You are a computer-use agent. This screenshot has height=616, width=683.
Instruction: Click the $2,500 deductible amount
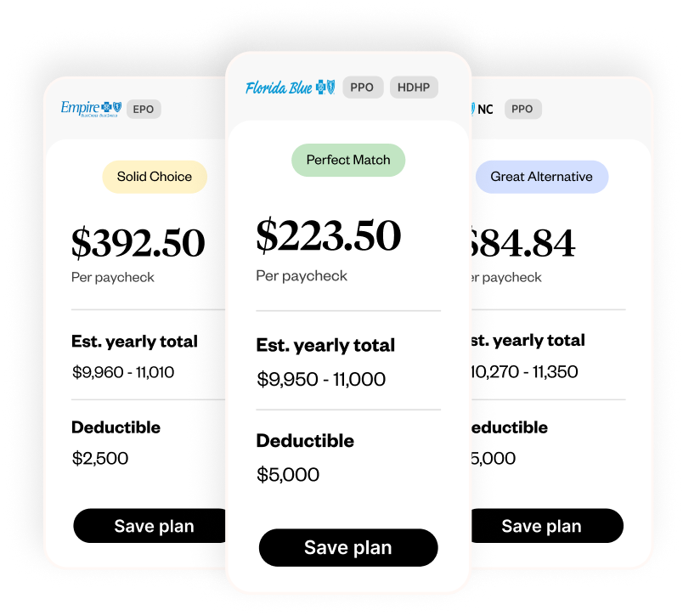click(100, 459)
